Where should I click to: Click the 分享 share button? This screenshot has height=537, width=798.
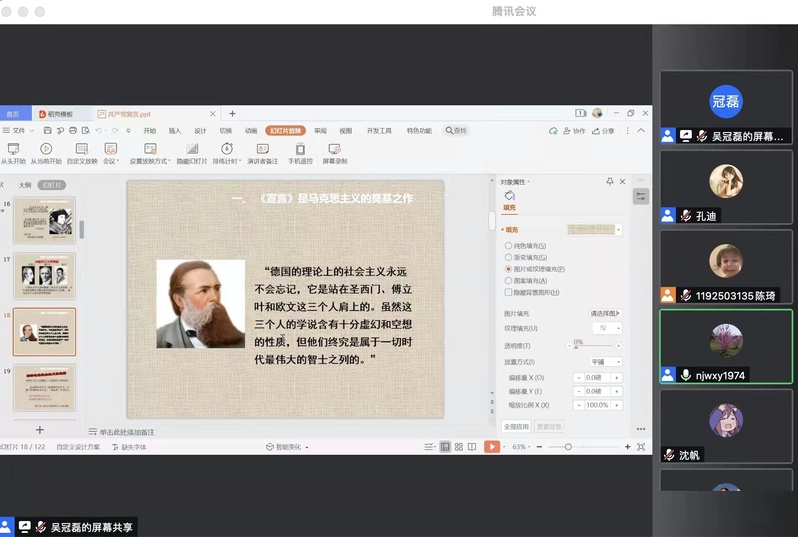603,131
